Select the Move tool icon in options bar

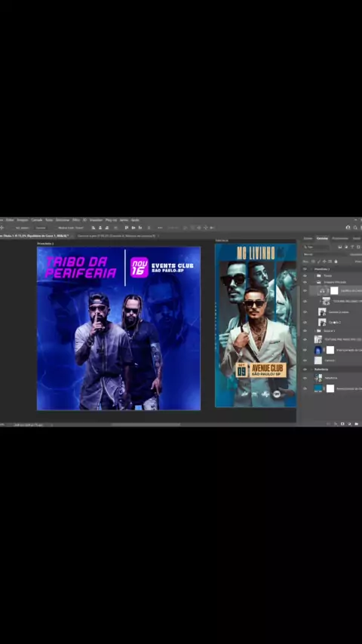click(2, 228)
